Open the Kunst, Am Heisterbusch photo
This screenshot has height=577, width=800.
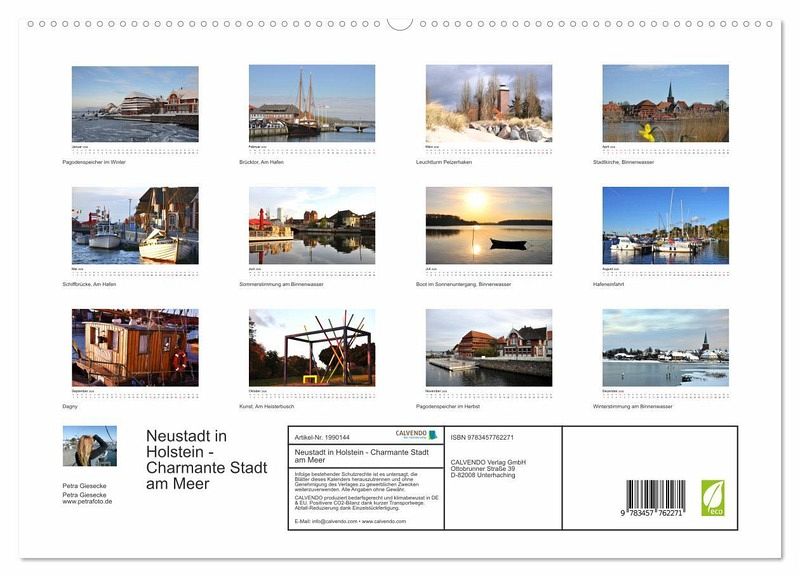click(312, 347)
